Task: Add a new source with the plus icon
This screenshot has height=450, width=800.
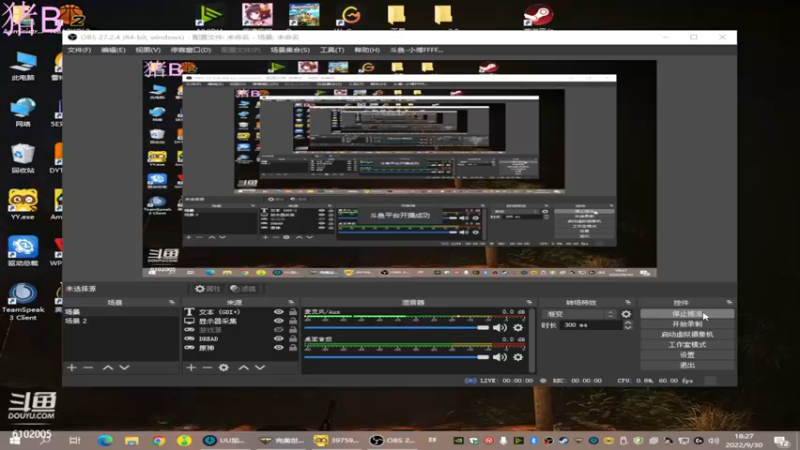Action: click(191, 367)
